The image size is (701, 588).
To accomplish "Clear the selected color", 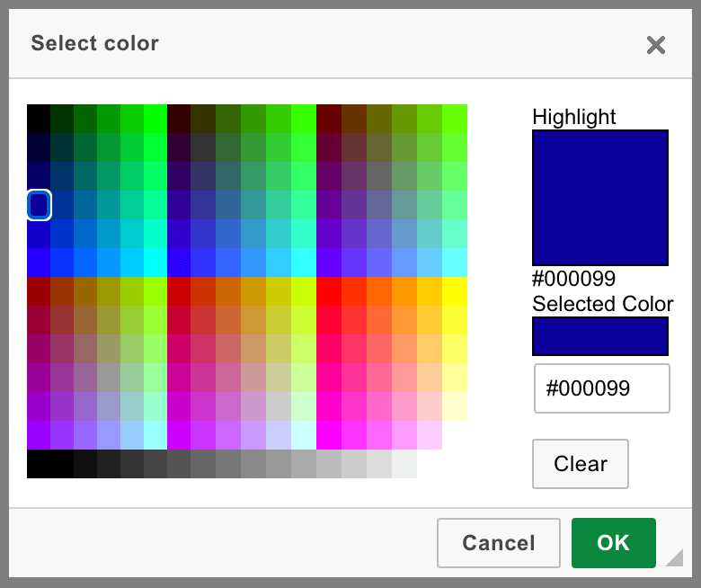I will tap(581, 464).
